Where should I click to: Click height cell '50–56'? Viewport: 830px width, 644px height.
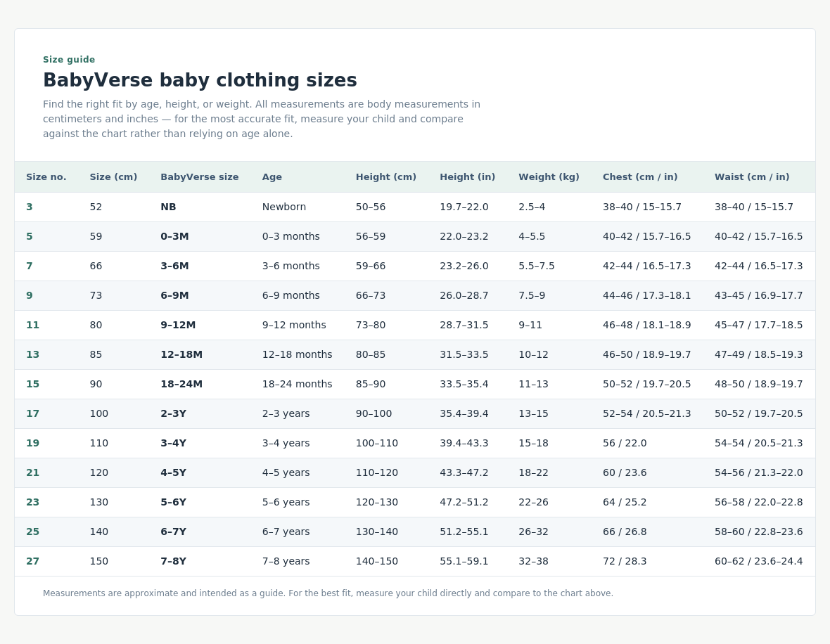click(x=371, y=207)
